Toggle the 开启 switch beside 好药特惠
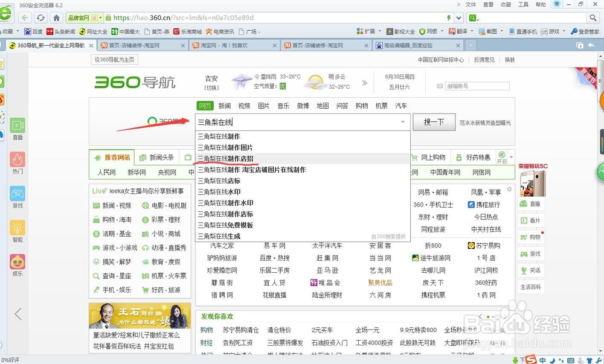604x364 pixels. 501,158
